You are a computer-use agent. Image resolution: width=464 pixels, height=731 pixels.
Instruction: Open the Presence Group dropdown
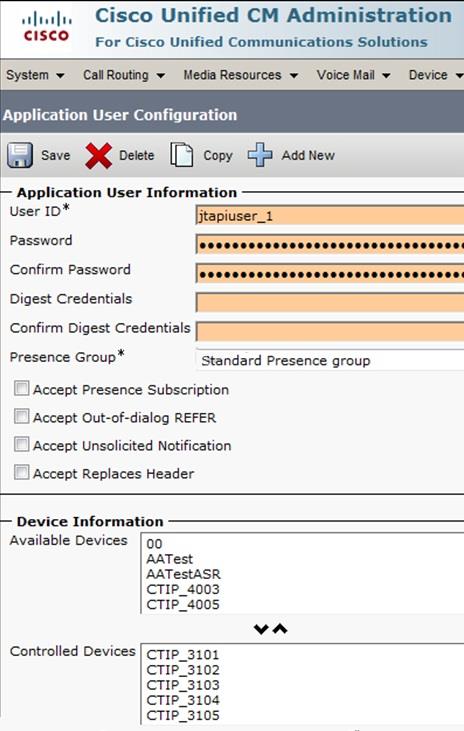330,360
